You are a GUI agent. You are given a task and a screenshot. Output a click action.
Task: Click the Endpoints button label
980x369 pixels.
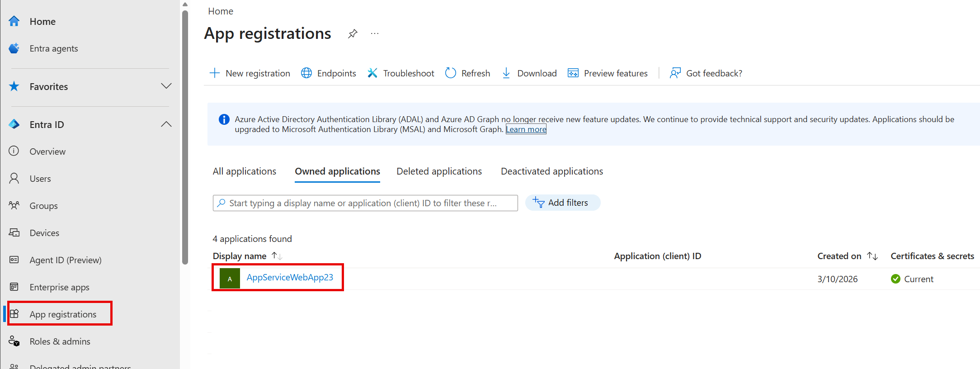pyautogui.click(x=336, y=73)
